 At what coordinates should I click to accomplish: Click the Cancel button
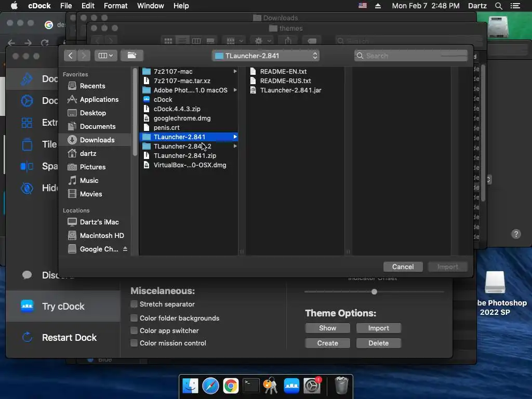click(403, 267)
